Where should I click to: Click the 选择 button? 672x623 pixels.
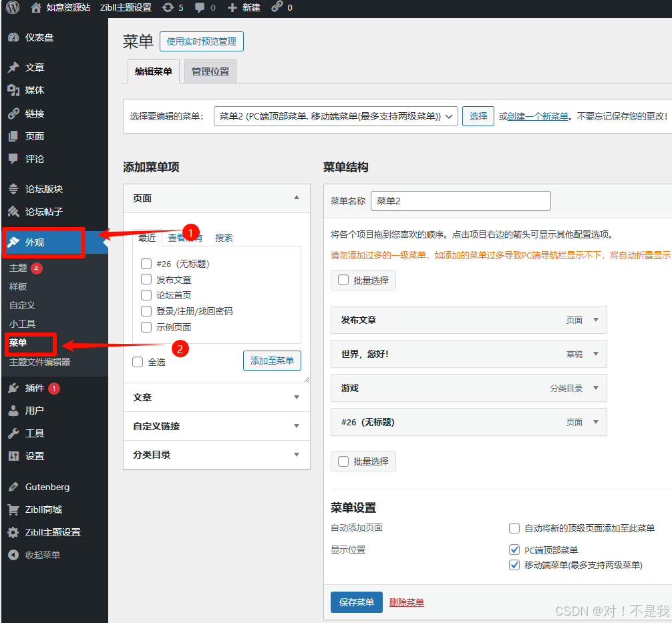click(478, 116)
